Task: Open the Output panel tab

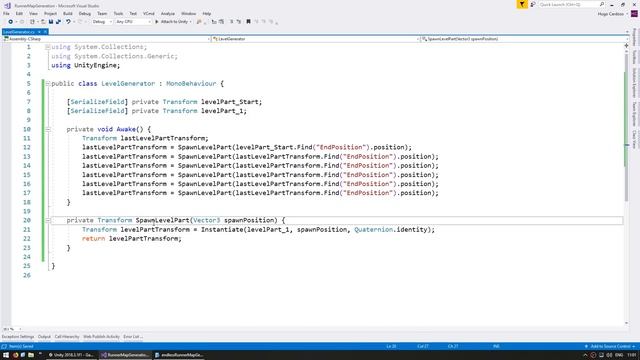Action: pos(44,337)
